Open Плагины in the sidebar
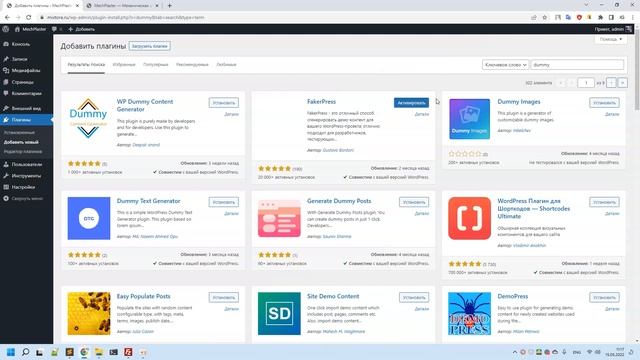 26,120
